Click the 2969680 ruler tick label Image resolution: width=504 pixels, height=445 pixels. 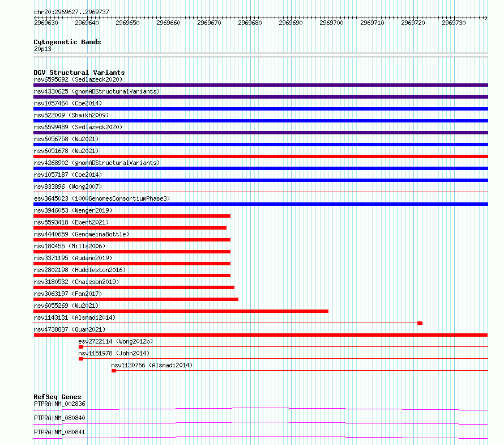[x=250, y=23]
